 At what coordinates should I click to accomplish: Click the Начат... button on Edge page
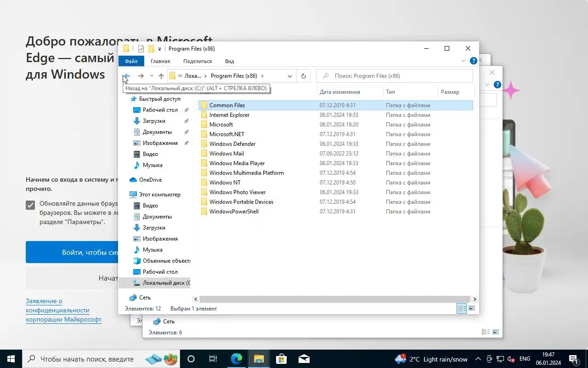tap(72, 278)
